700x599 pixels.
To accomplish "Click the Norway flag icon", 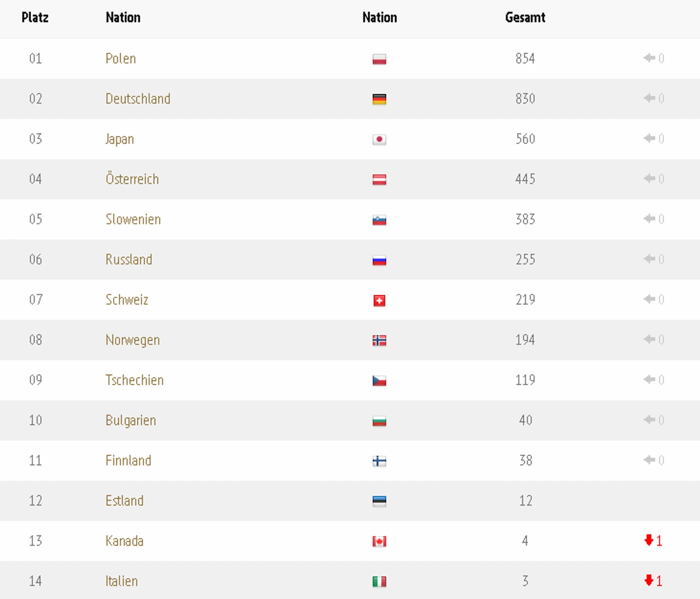I will (379, 341).
